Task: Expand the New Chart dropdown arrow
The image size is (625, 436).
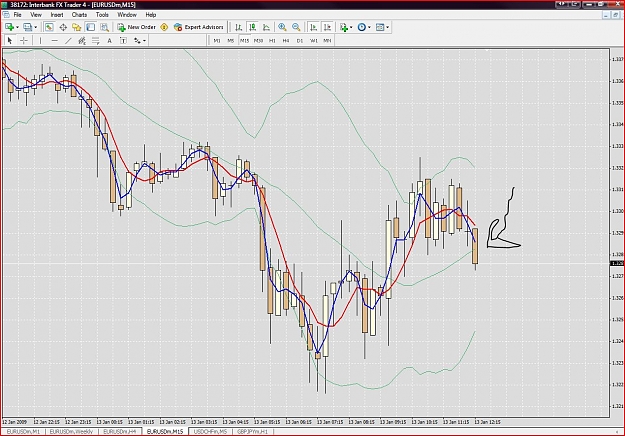Action: [x=17, y=27]
